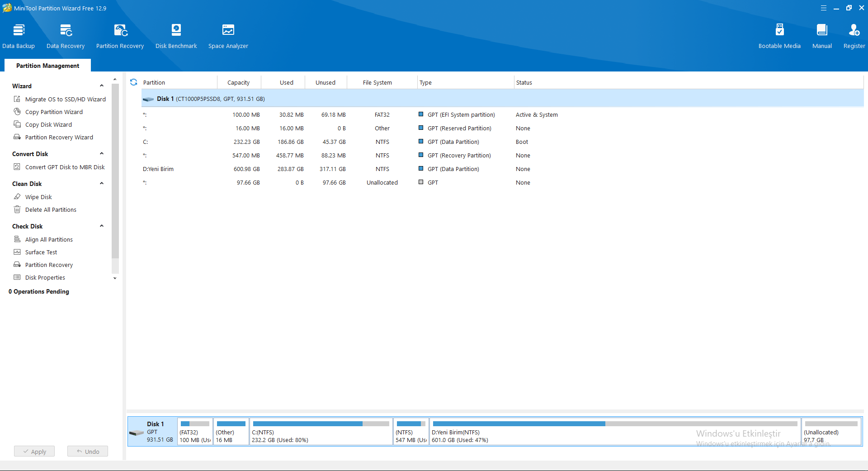Click the Register icon

pyautogui.click(x=854, y=30)
